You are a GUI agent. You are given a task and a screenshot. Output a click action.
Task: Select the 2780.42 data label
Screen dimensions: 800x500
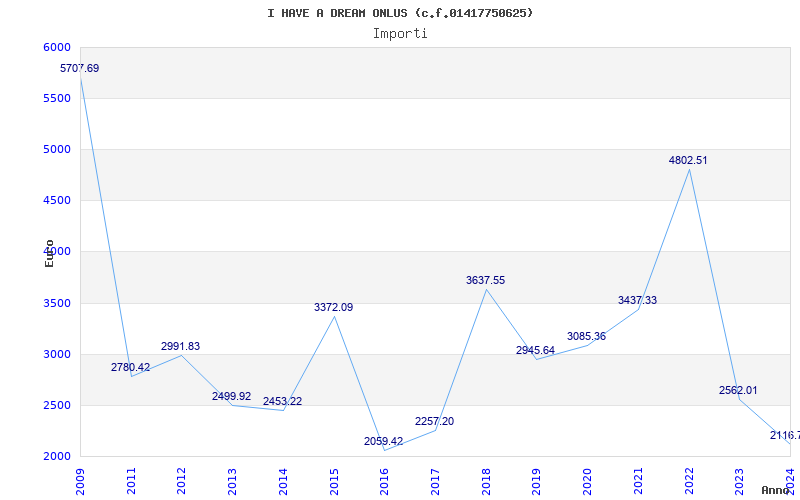point(131,367)
